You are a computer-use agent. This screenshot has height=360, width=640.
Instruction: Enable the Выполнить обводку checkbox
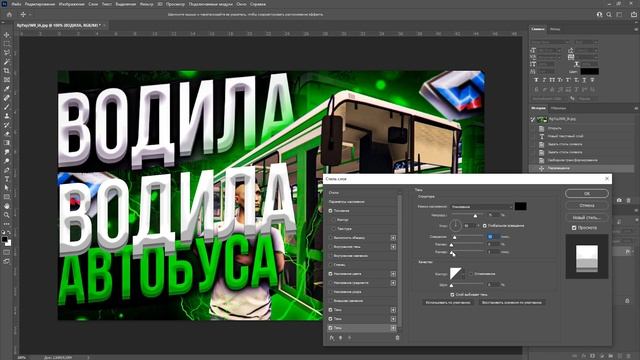[x=331, y=238]
